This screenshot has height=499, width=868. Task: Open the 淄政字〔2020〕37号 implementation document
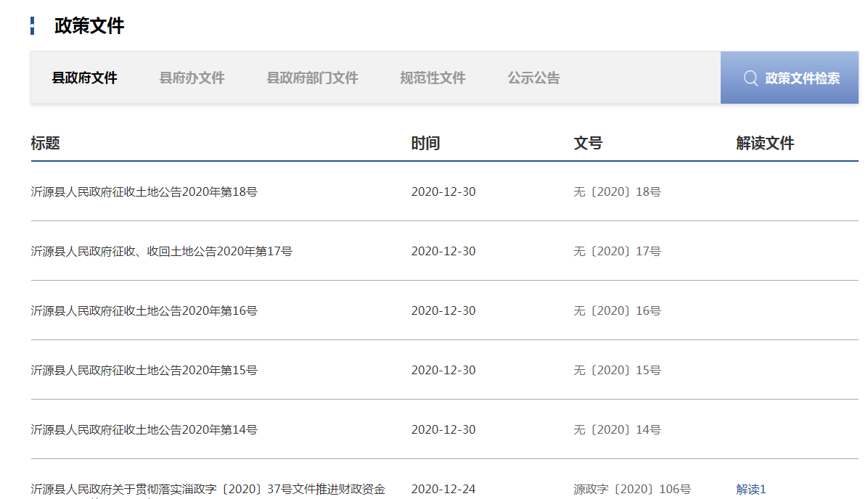click(208, 490)
